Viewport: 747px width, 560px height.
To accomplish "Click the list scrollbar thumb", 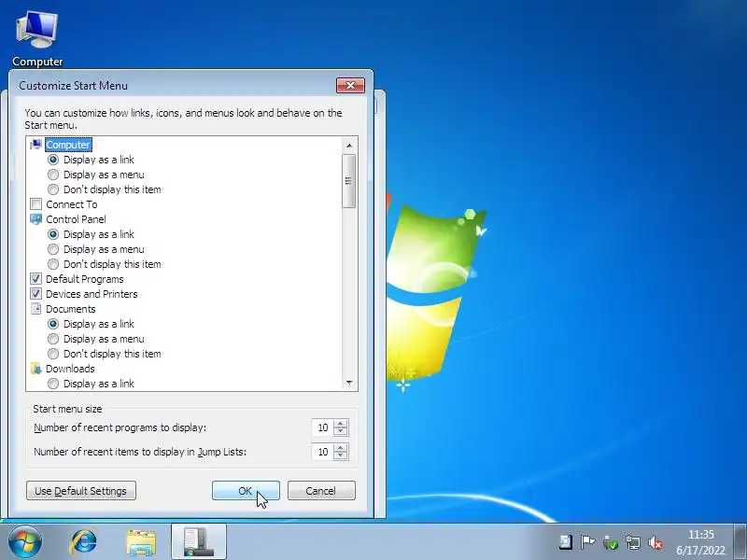I will pos(349,181).
